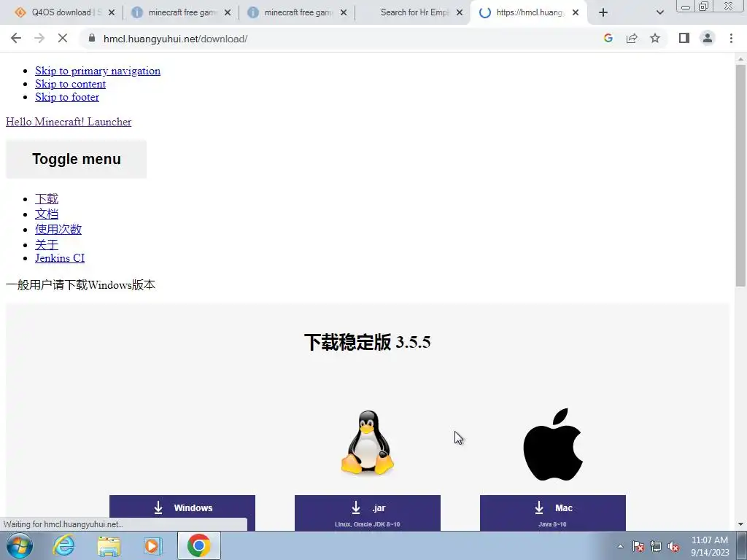Follow Skip to primary navigation link
This screenshot has width=747, height=560.
(98, 71)
